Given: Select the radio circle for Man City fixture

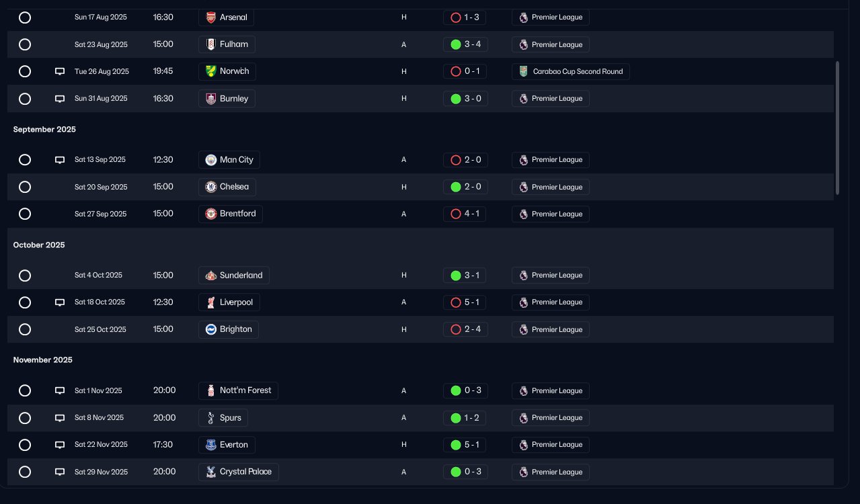Looking at the screenshot, I should click(25, 160).
